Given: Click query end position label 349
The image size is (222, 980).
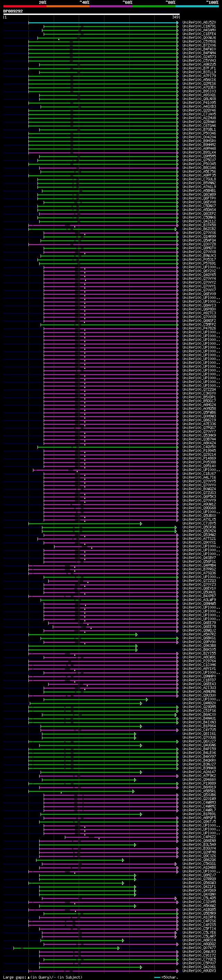Looking at the screenshot, I should click(175, 17).
